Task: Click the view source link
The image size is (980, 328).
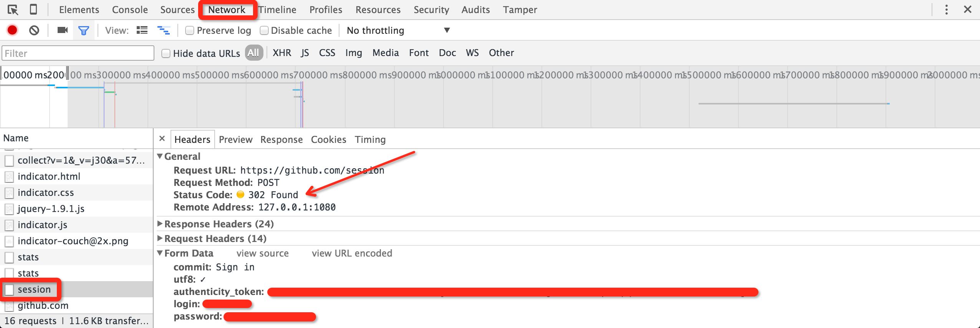Action: (x=263, y=253)
